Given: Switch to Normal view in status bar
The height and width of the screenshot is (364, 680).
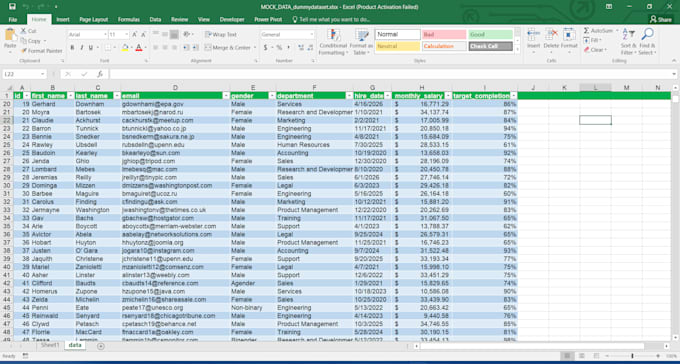Looking at the screenshot, I should (x=567, y=356).
